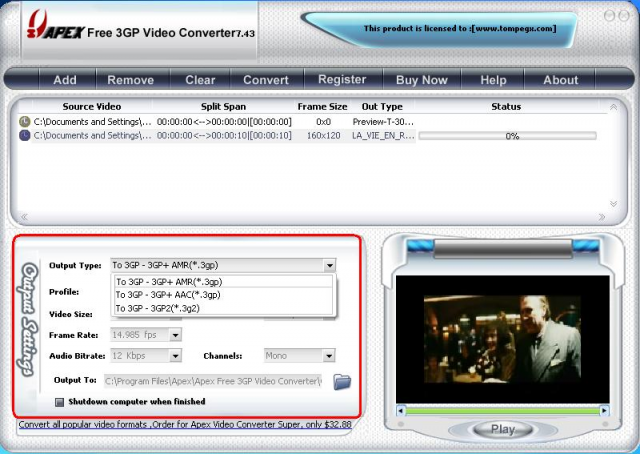Browse output folder with the folder icon
This screenshot has width=640, height=454.
342,381
